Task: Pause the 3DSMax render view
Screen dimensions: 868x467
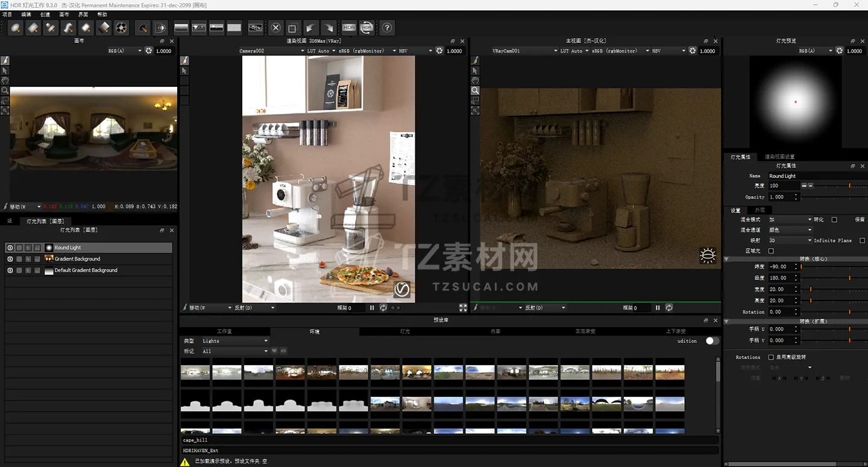Action: (x=372, y=308)
